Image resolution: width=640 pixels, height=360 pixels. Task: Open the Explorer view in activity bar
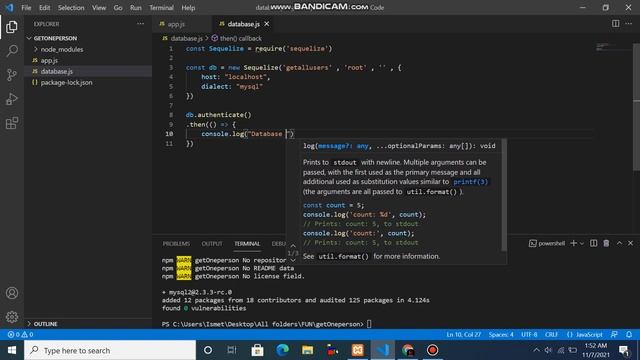pyautogui.click(x=12, y=27)
